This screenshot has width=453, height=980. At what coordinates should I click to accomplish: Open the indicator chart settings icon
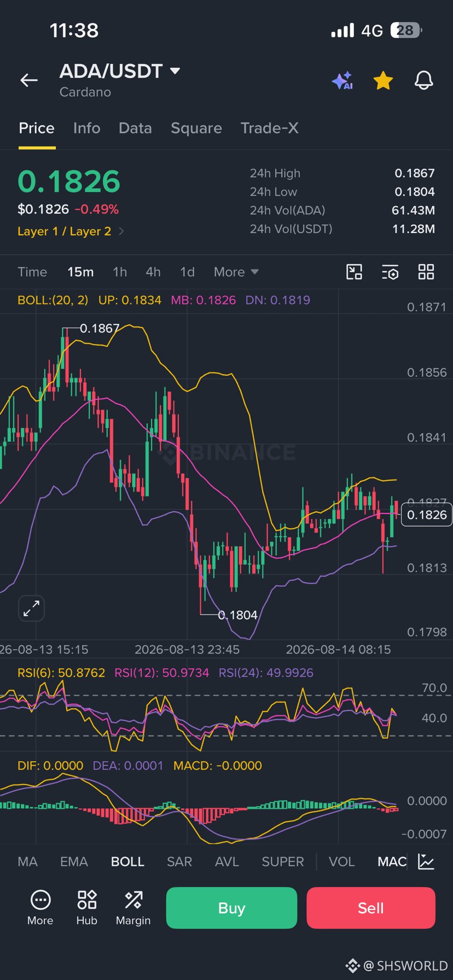(x=426, y=861)
